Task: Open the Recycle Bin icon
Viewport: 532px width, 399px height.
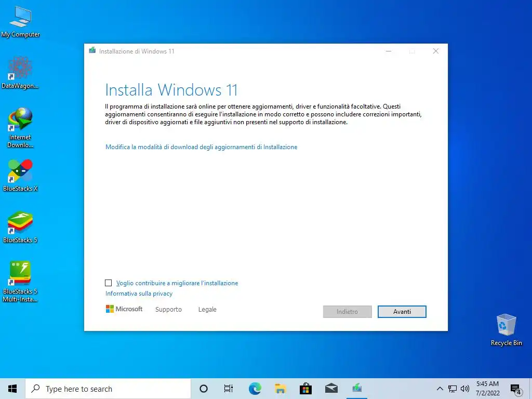Action: pyautogui.click(x=506, y=330)
